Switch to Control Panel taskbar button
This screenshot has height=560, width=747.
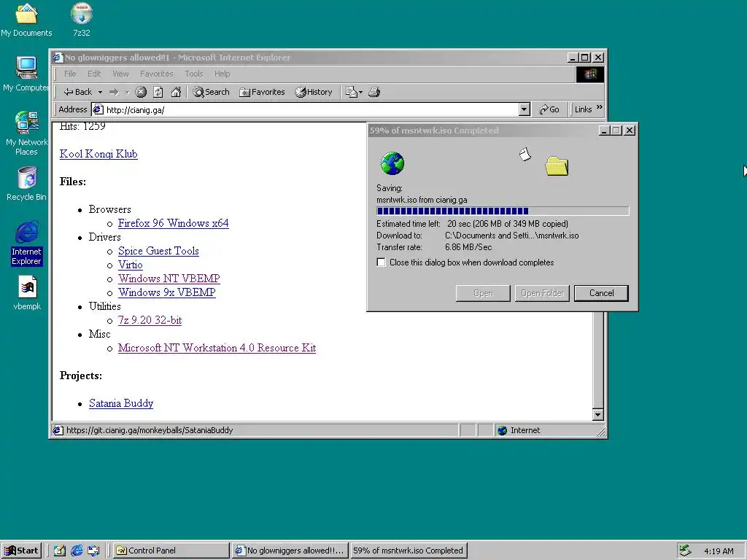(171, 551)
